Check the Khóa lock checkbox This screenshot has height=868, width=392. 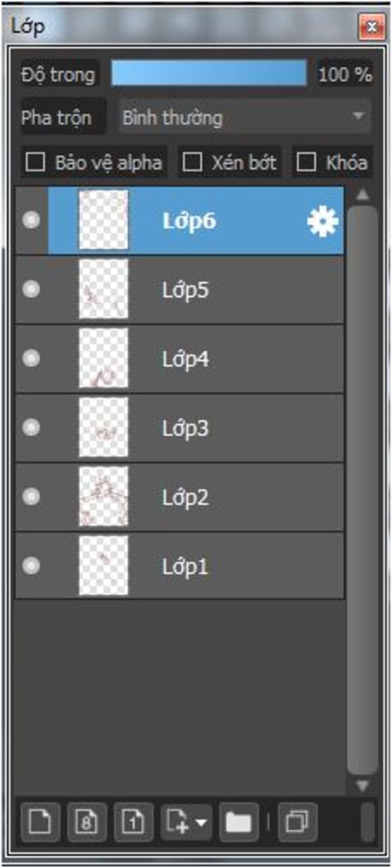(x=306, y=162)
